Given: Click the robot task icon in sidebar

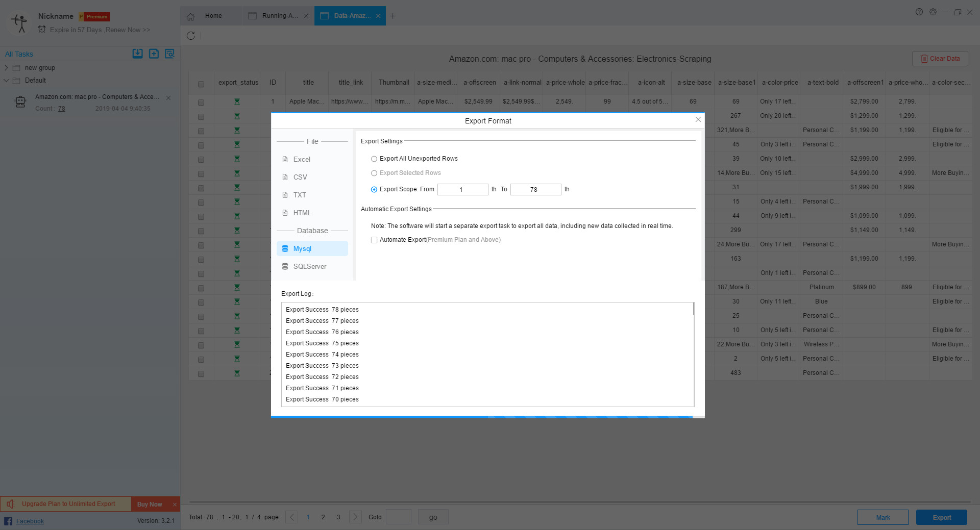Looking at the screenshot, I should point(20,102).
